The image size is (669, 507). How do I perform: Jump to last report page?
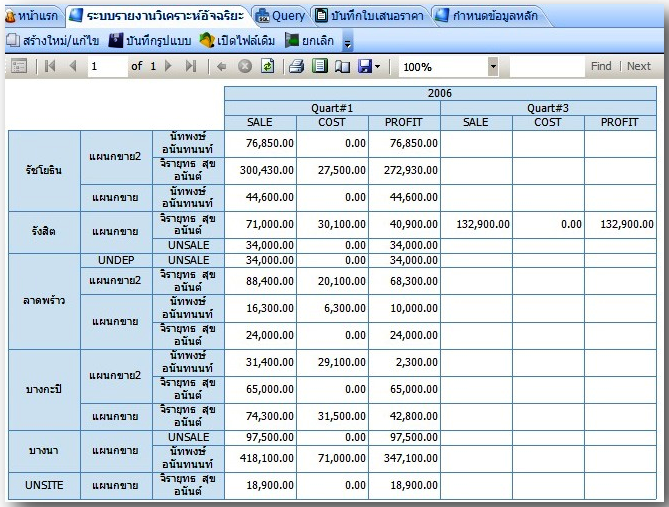click(x=190, y=66)
